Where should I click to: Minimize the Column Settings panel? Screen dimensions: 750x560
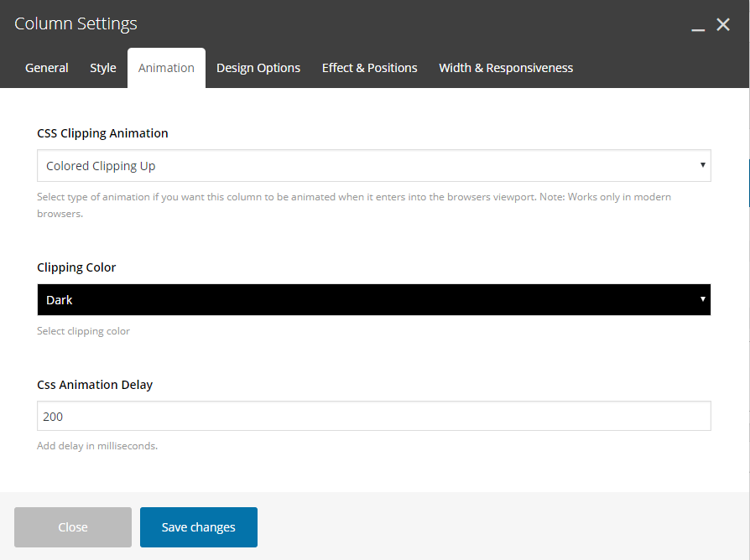698,25
